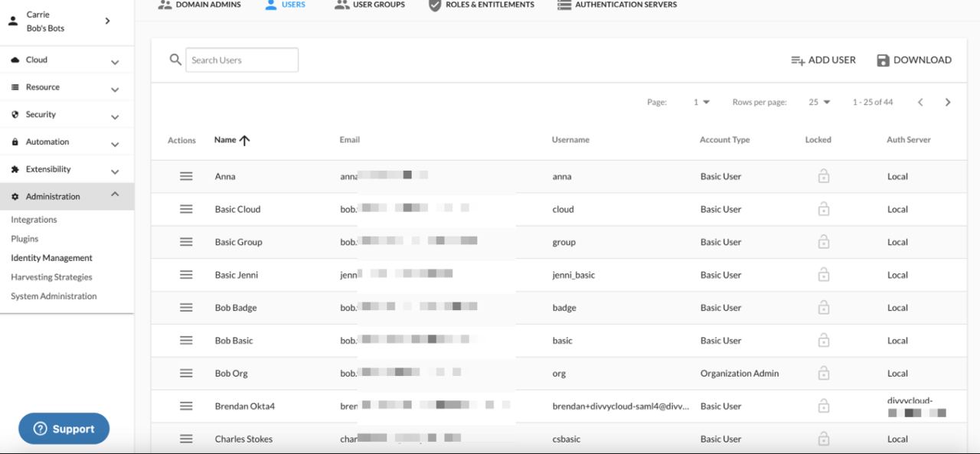Sort by Name ascending arrow
Image resolution: width=980 pixels, height=454 pixels.
pyautogui.click(x=245, y=140)
